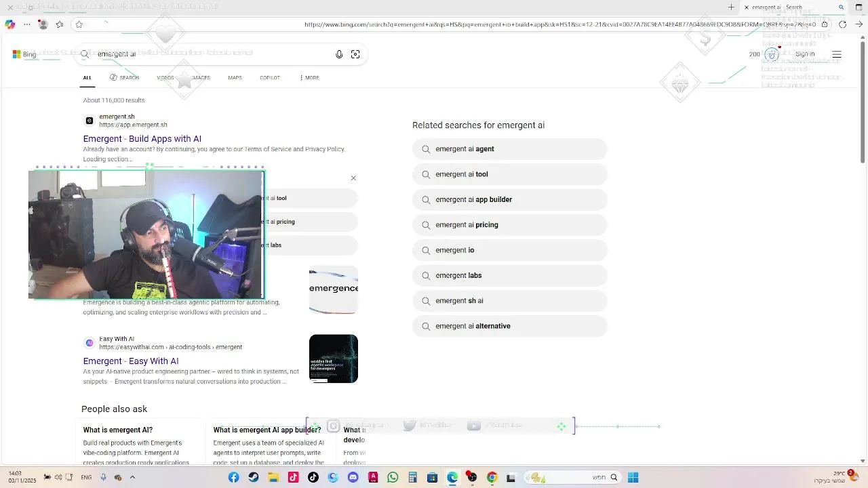868x488 pixels.
Task: Search related 'emergent ai alternative'
Action: pos(509,326)
